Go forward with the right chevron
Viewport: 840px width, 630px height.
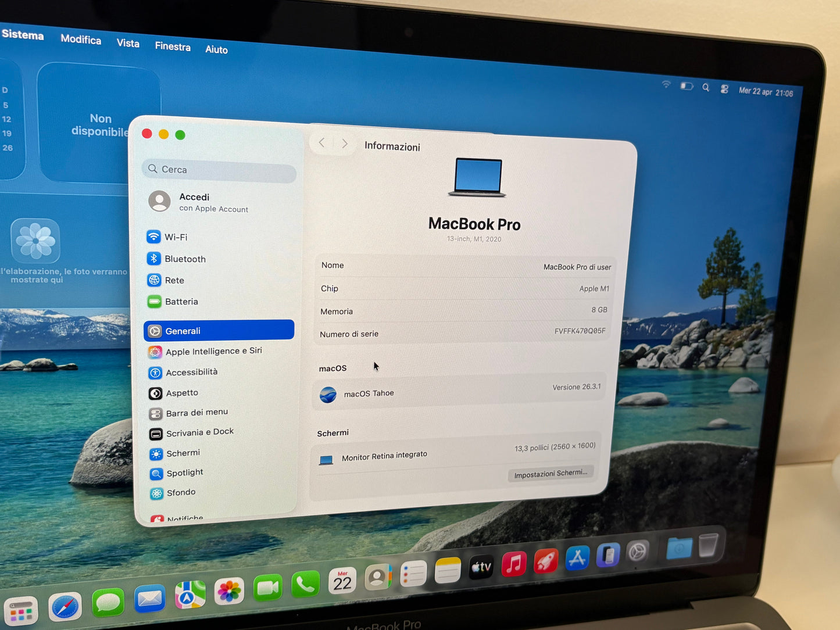tap(345, 144)
